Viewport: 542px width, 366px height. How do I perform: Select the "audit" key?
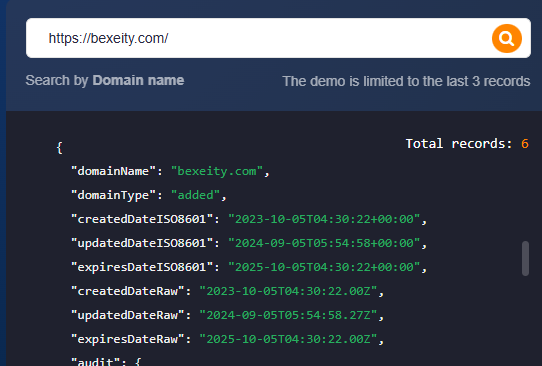pos(95,362)
